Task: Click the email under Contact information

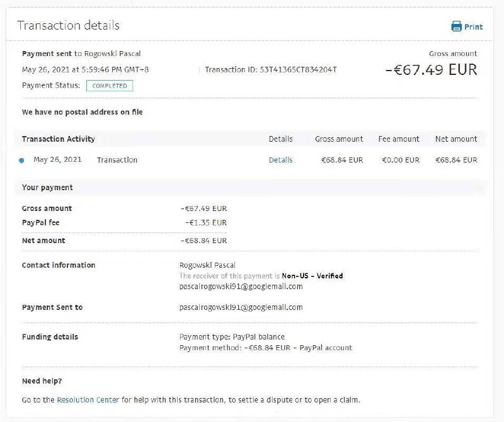Action: pyautogui.click(x=241, y=287)
